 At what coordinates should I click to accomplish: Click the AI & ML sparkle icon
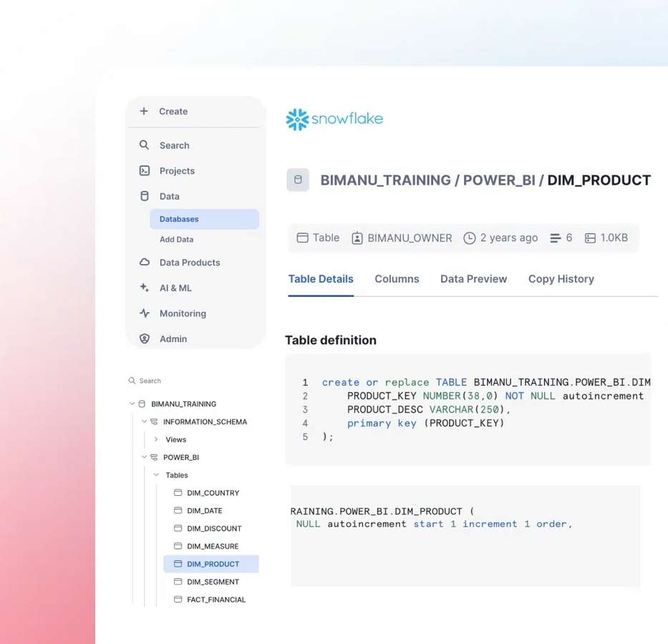click(x=145, y=288)
